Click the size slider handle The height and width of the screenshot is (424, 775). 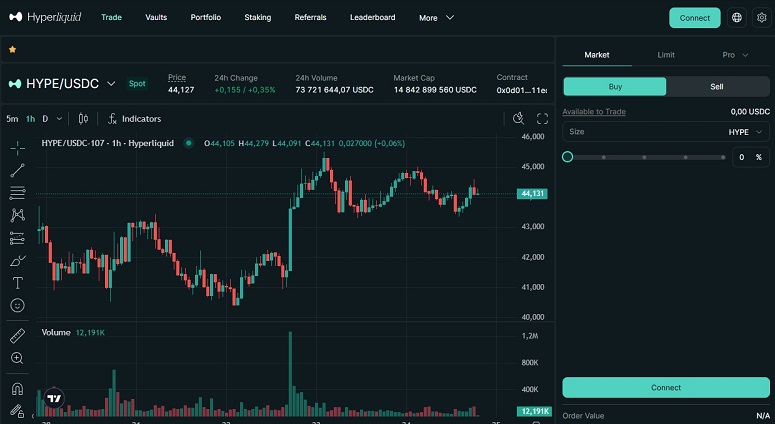click(x=567, y=157)
